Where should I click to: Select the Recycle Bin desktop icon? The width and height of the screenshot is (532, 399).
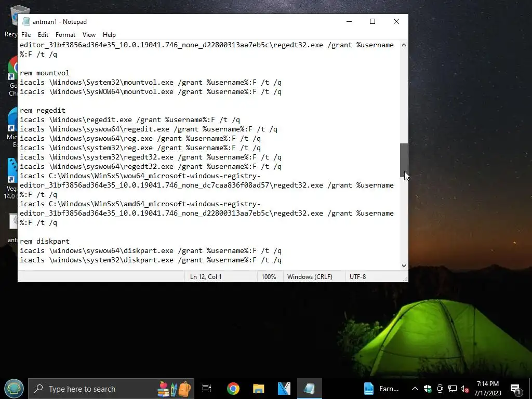coord(12,21)
